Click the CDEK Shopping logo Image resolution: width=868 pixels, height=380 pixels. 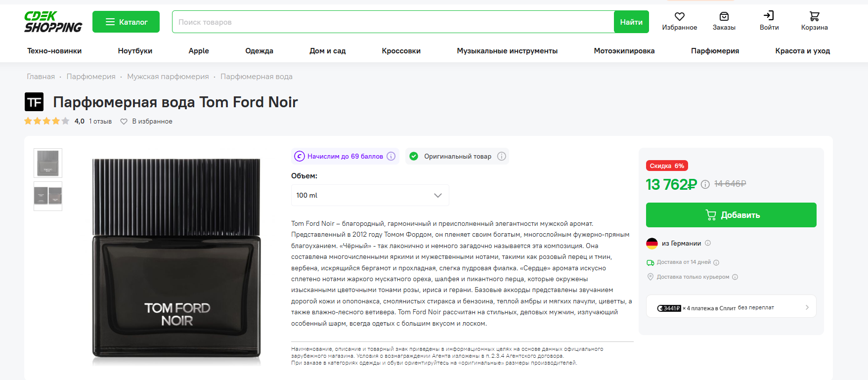[53, 22]
